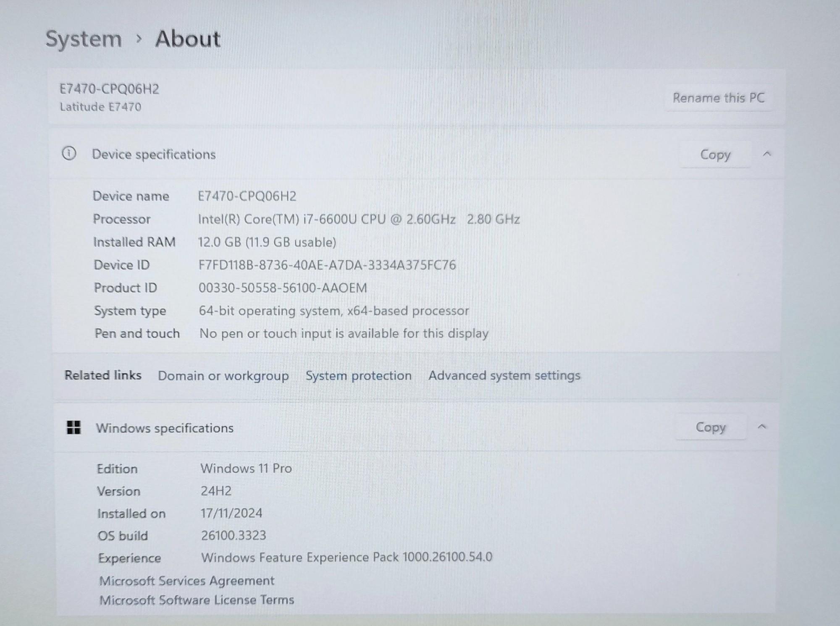Click the System type label
This screenshot has width=840, height=626.
(x=130, y=311)
